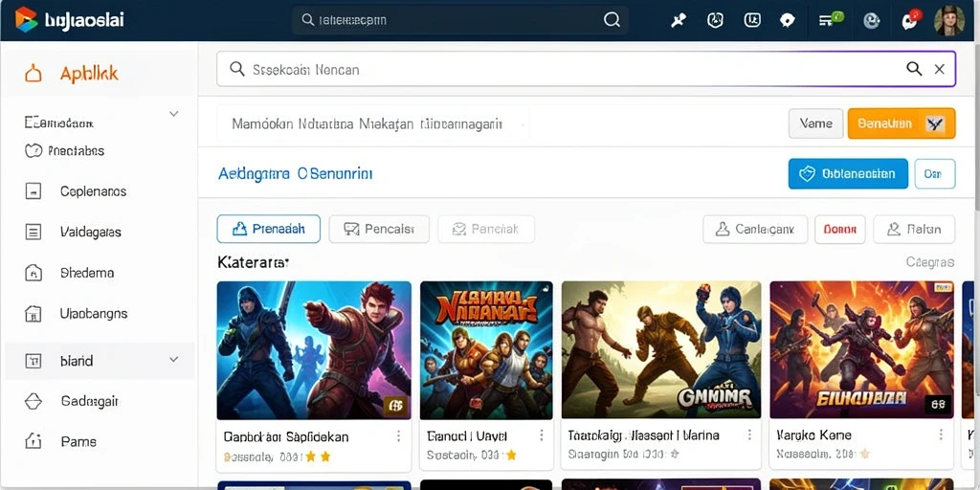The height and width of the screenshot is (490, 980).
Task: Open the Tnaokaigr game thumbnail
Action: tap(661, 350)
